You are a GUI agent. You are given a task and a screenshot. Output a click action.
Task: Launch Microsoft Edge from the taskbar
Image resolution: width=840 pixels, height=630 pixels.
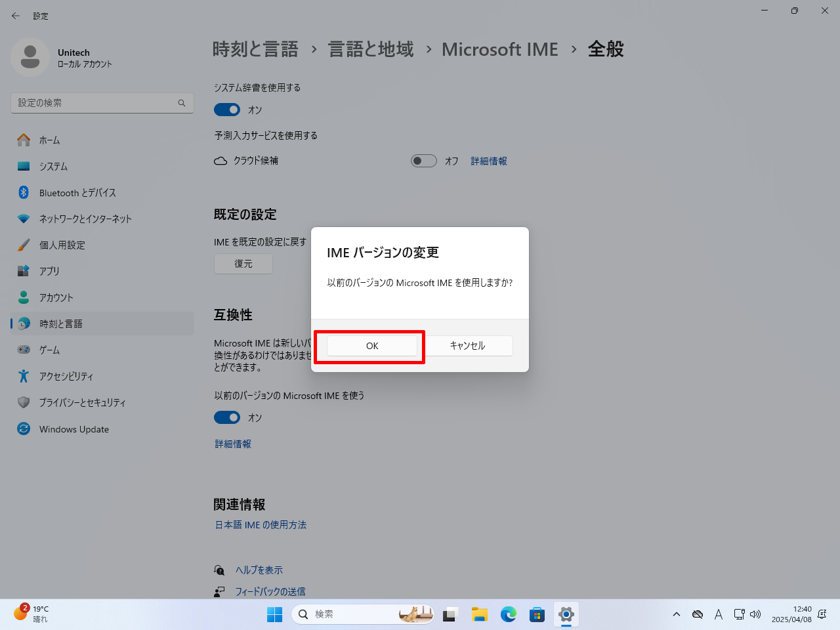pos(509,614)
